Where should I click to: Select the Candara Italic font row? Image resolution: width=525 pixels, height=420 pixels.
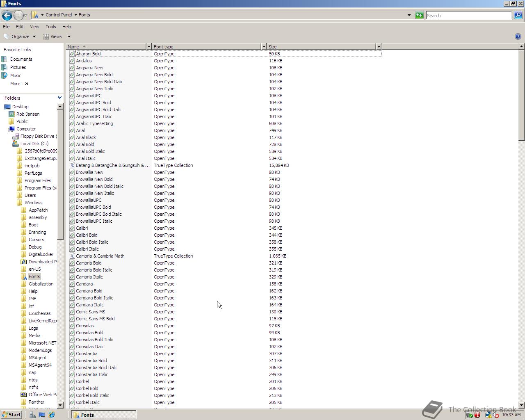click(x=225, y=305)
